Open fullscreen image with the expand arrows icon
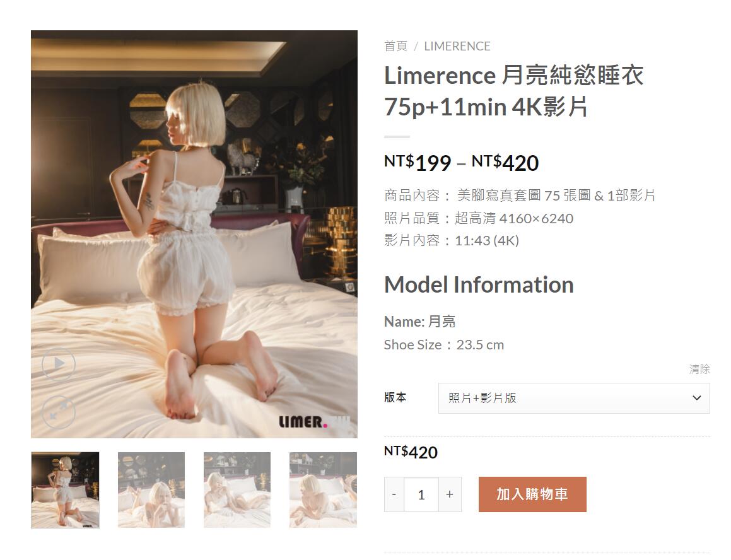731x560 pixels. tap(58, 412)
